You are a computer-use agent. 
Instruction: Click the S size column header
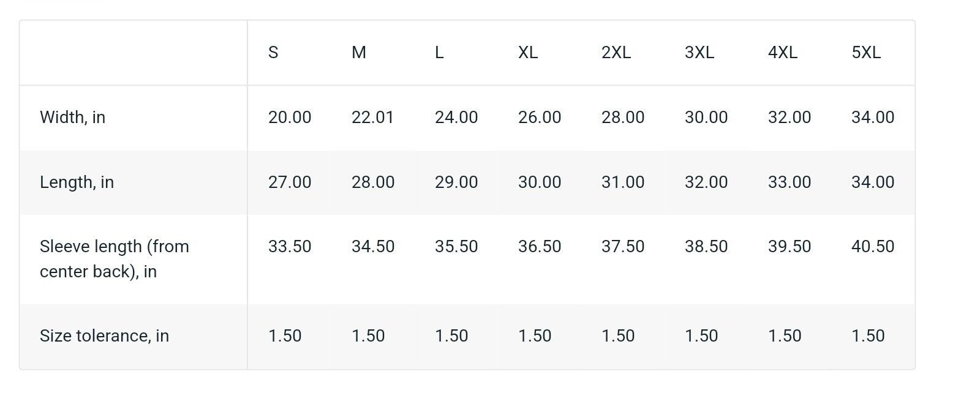273,53
